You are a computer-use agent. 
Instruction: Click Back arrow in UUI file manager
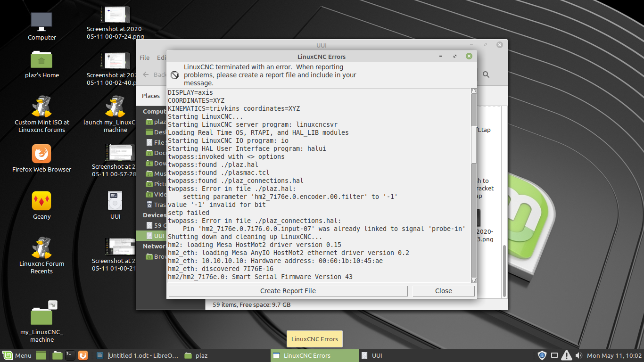(x=146, y=74)
